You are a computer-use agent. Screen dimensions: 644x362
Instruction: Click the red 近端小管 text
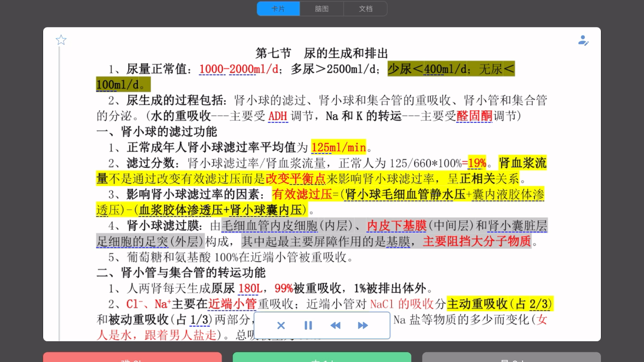click(233, 304)
